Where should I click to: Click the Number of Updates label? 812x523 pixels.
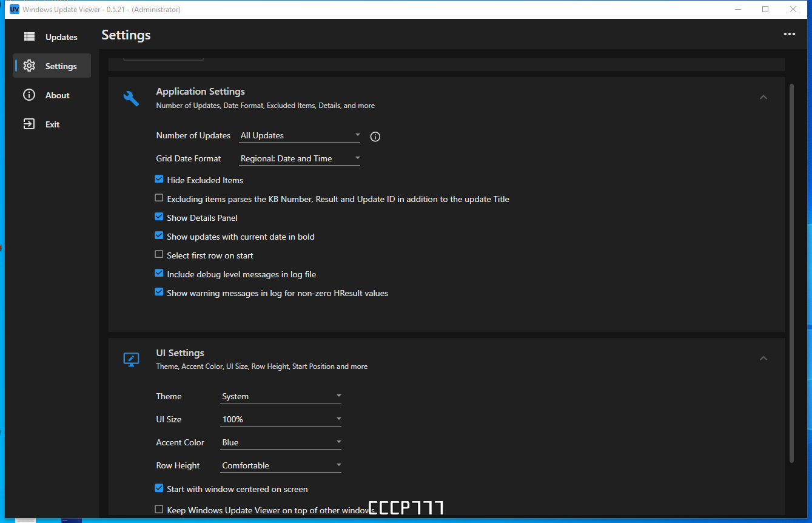coord(193,135)
